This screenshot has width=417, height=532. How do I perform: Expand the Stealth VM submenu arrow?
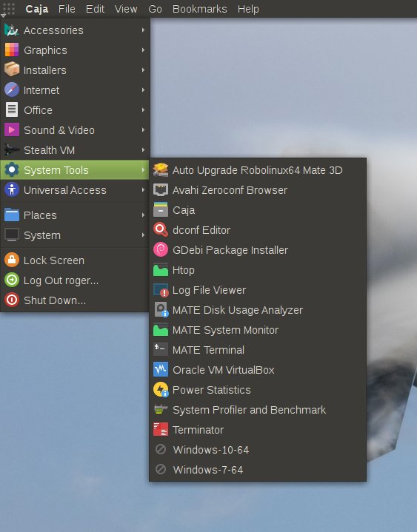[x=143, y=150]
